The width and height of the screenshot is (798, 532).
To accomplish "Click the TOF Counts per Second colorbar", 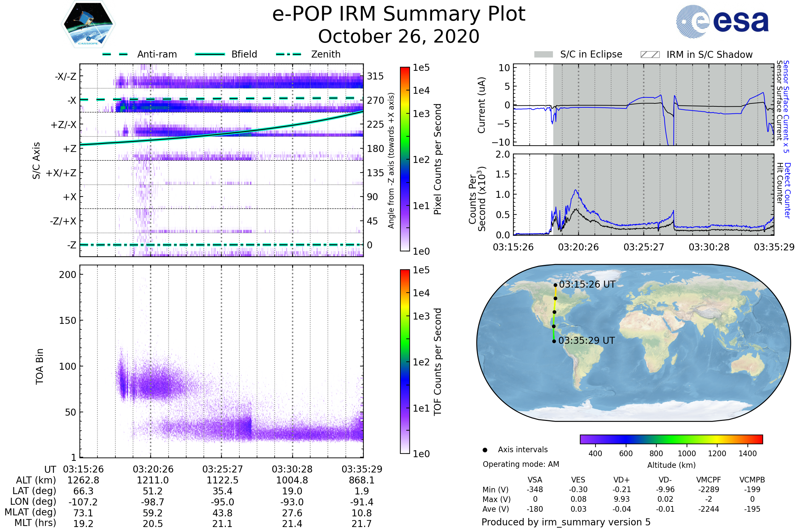I will pos(405,361).
